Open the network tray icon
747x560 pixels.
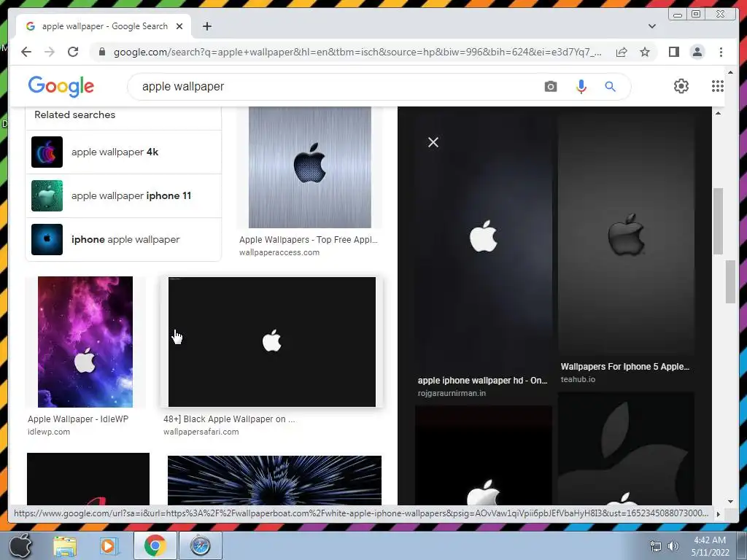pos(656,546)
